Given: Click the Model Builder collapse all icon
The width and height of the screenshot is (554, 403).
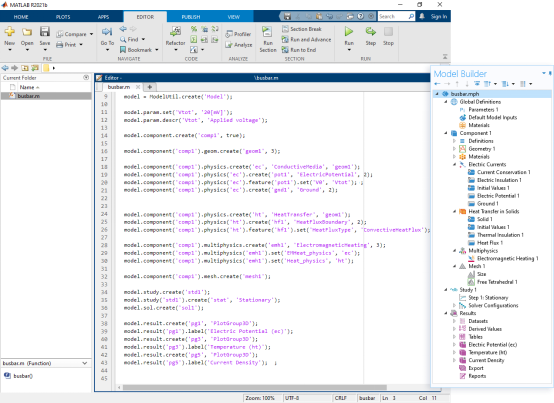Looking at the screenshot, I should point(477,84).
